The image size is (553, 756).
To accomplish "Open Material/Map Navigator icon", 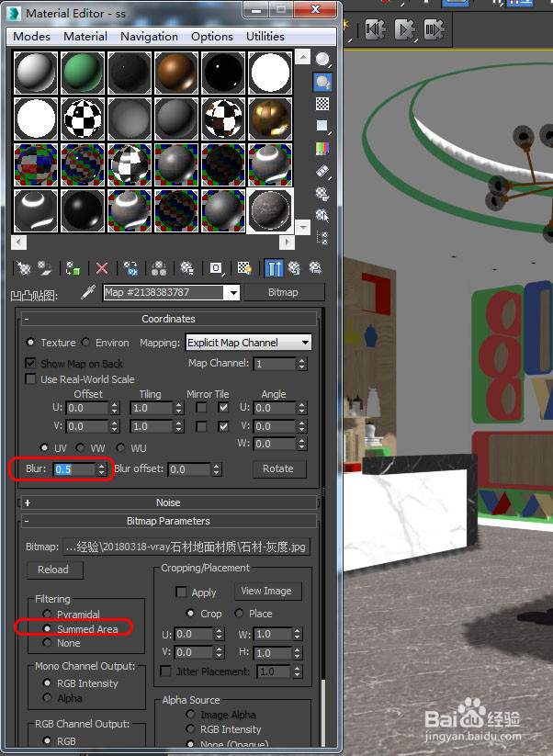I will [x=322, y=238].
